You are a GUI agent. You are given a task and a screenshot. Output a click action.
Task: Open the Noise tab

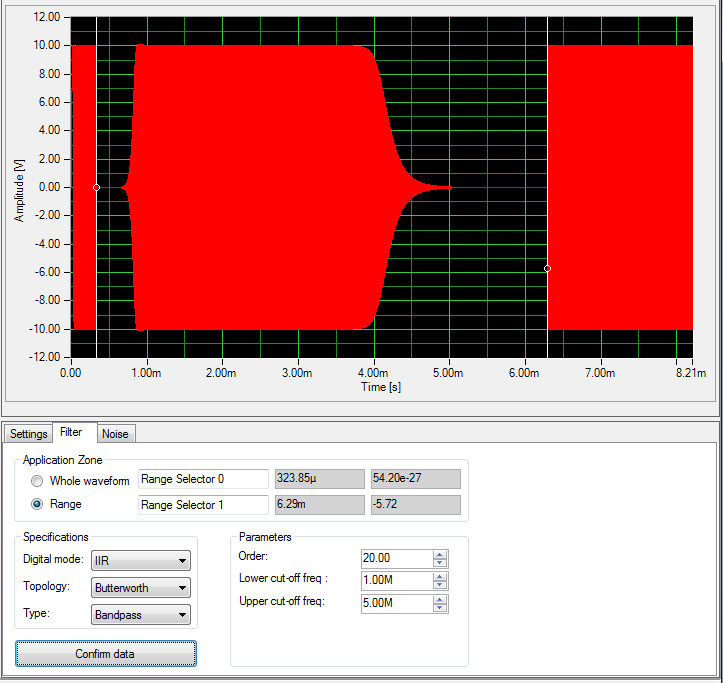point(116,434)
